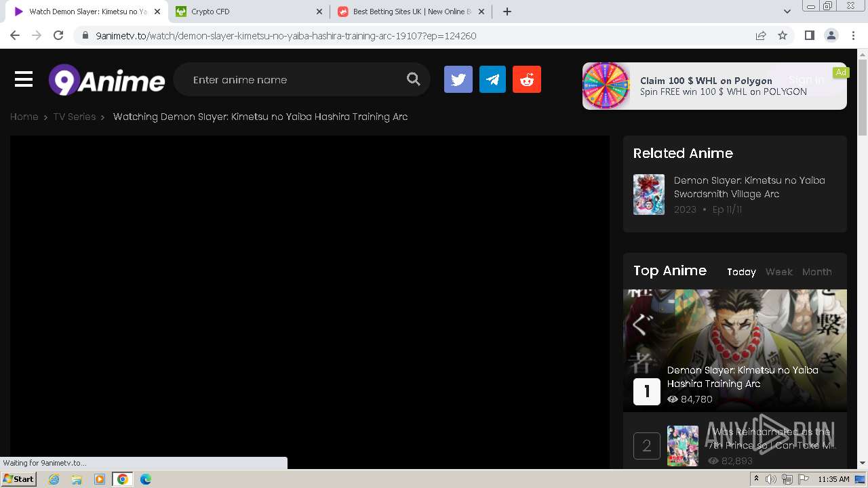Viewport: 868px width, 488px height.
Task: Share this page icon in address bar
Action: (761, 35)
